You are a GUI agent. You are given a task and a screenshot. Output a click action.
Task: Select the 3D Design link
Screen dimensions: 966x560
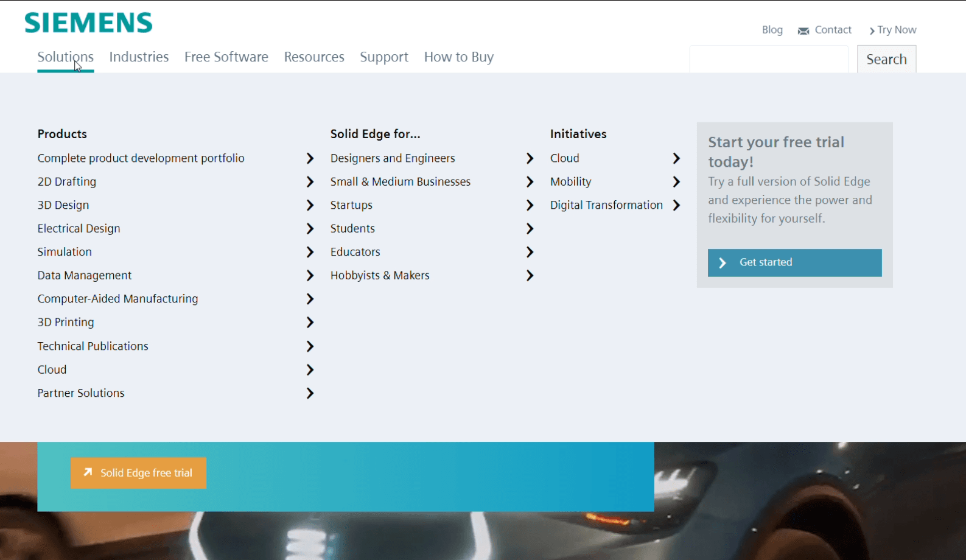point(63,205)
